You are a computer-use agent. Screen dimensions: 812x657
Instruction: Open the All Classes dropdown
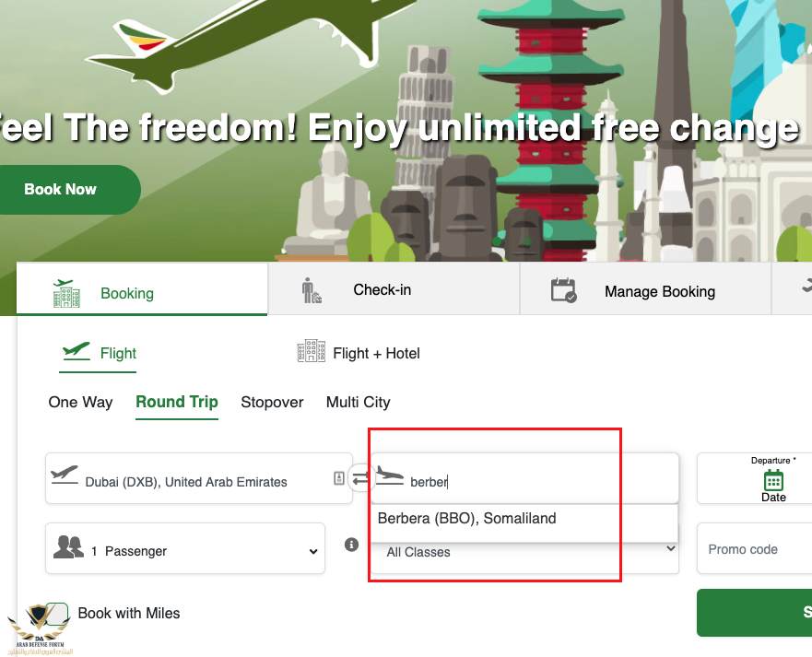(x=525, y=551)
